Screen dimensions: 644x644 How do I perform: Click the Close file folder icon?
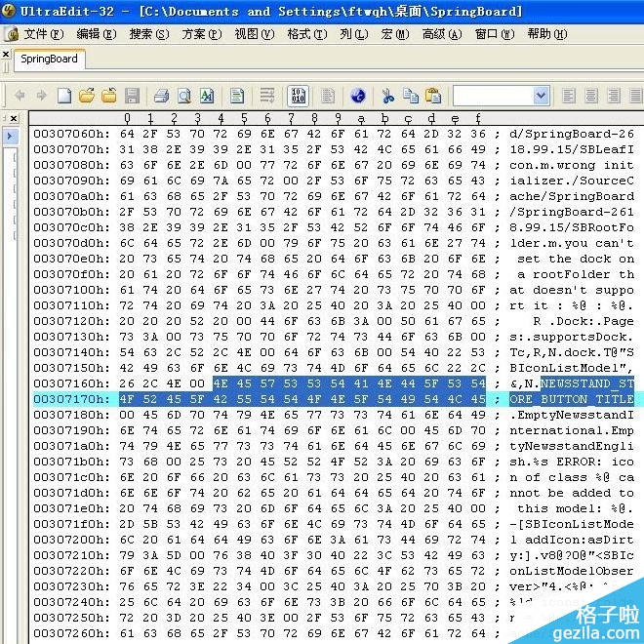[109, 96]
